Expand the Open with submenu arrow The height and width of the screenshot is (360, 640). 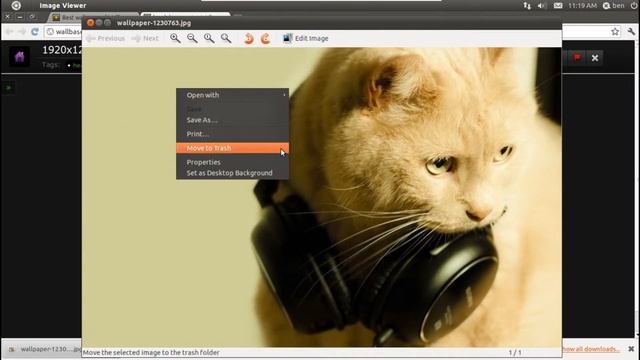coord(284,95)
